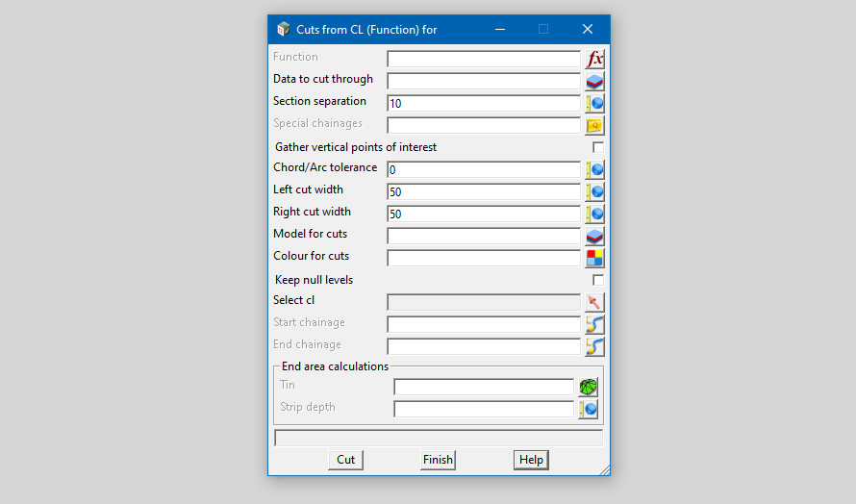Click measure icon beside Right cut width
The height and width of the screenshot is (504, 856).
click(594, 214)
